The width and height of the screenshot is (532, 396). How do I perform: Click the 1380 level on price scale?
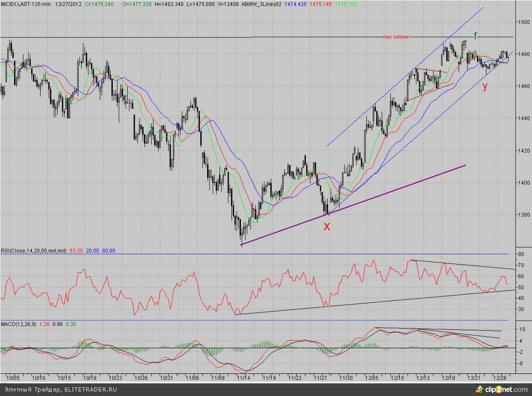pos(523,214)
